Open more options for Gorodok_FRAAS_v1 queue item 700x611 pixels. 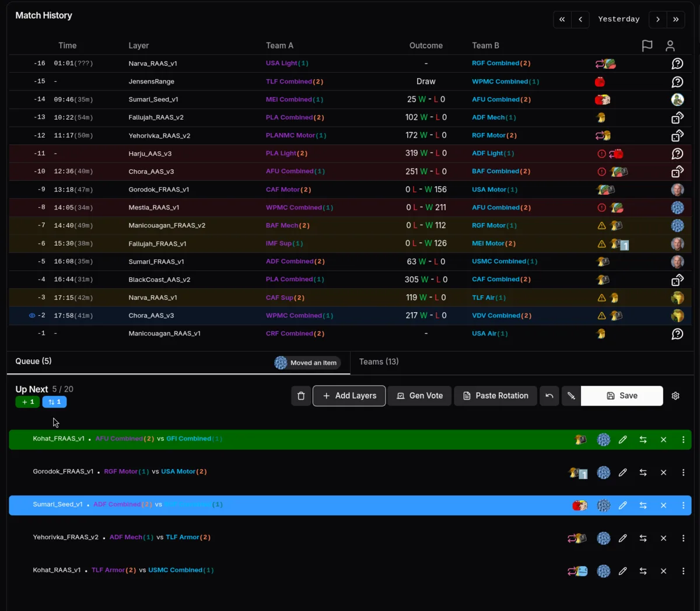[x=683, y=473]
